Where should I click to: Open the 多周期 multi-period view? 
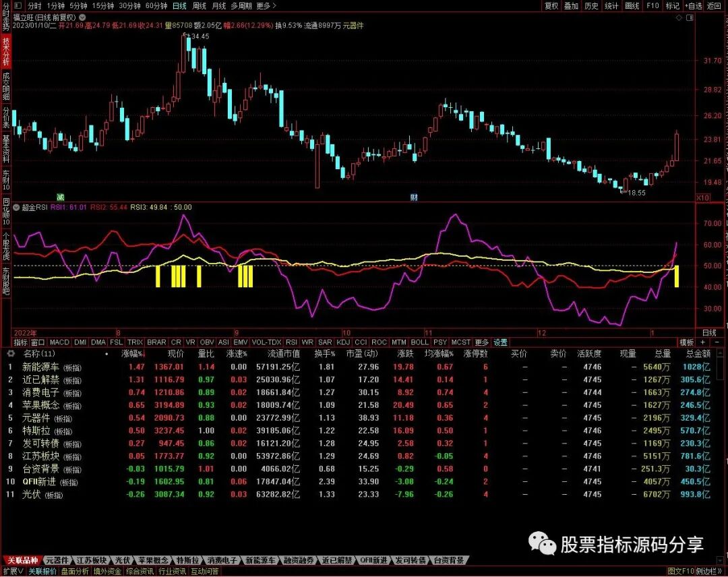click(x=241, y=6)
